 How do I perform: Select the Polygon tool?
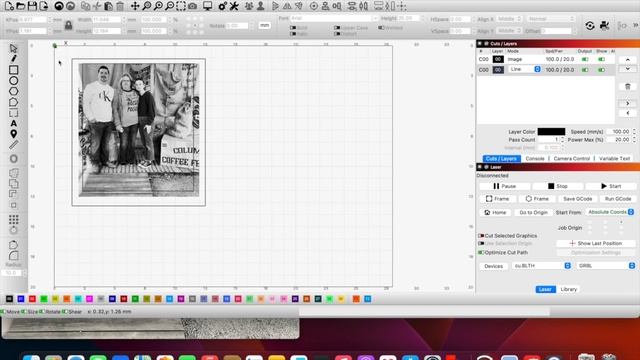pos(13,91)
